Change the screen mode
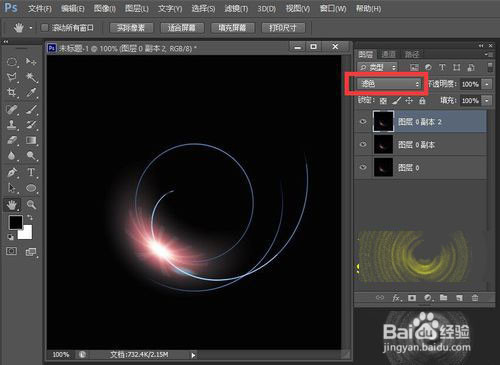500x365 pixels. coord(31,252)
